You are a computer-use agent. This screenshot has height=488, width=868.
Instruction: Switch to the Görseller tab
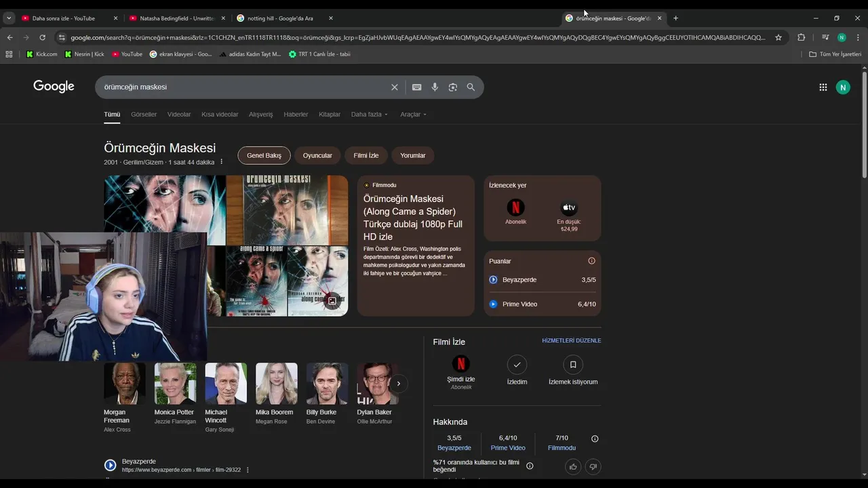pos(144,115)
